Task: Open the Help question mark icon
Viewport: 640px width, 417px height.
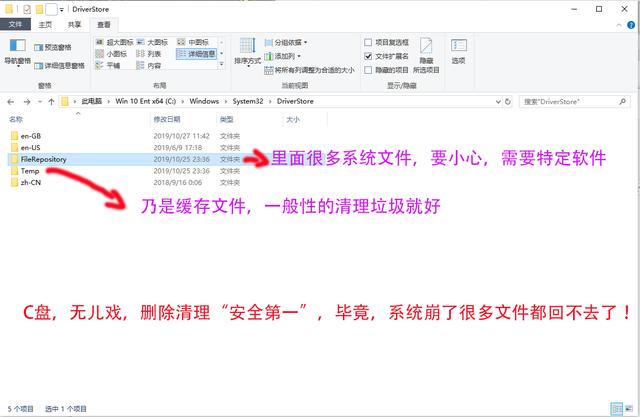Action: [631, 25]
